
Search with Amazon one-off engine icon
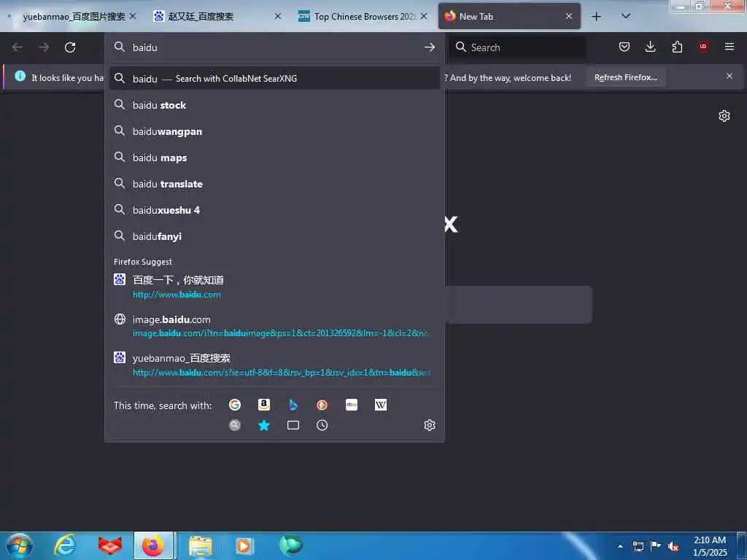pyautogui.click(x=264, y=405)
